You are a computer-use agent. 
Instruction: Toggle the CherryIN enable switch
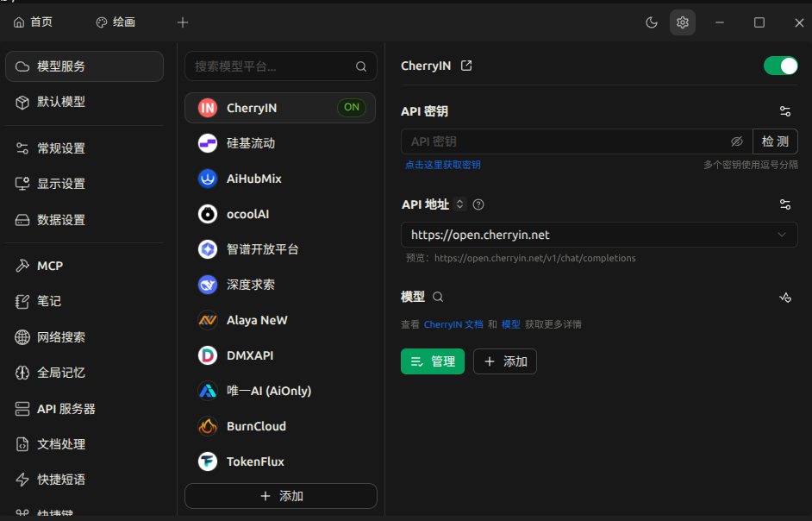tap(780, 66)
